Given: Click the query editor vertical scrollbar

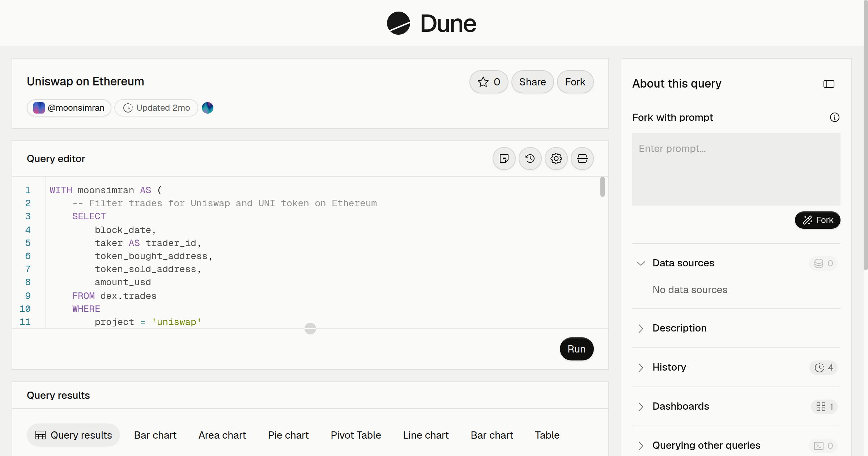Looking at the screenshot, I should coord(602,187).
